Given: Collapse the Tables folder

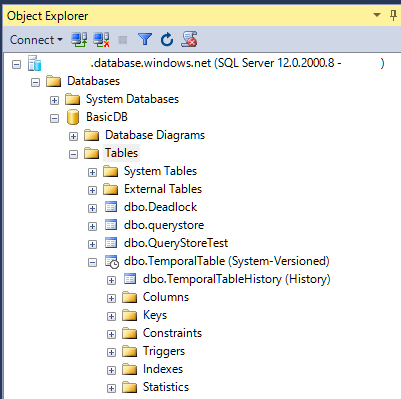Looking at the screenshot, I should [73, 154].
